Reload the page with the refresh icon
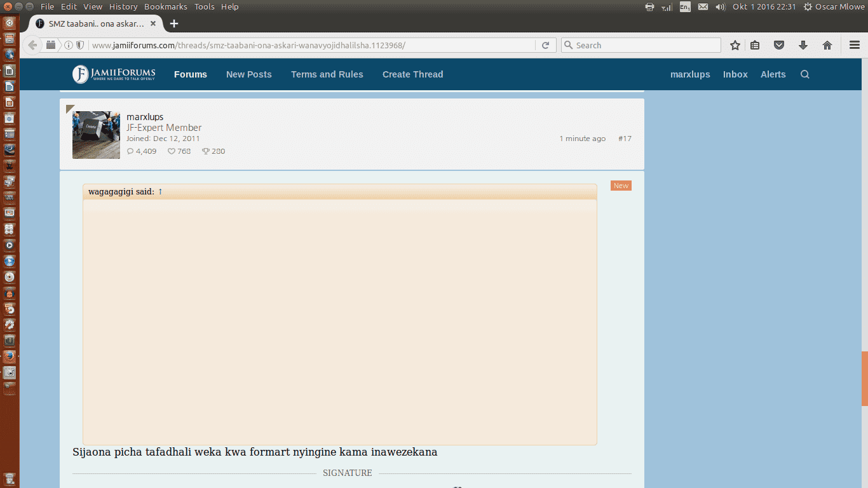 point(545,45)
